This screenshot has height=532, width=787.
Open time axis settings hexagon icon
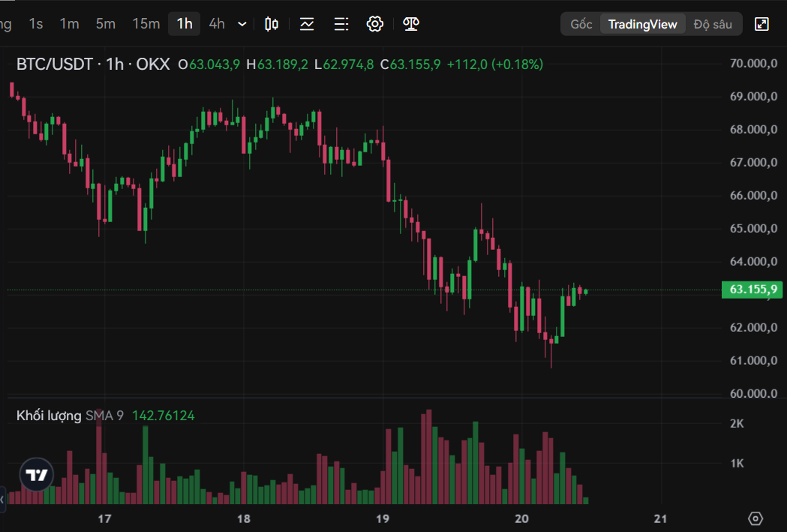[755, 518]
